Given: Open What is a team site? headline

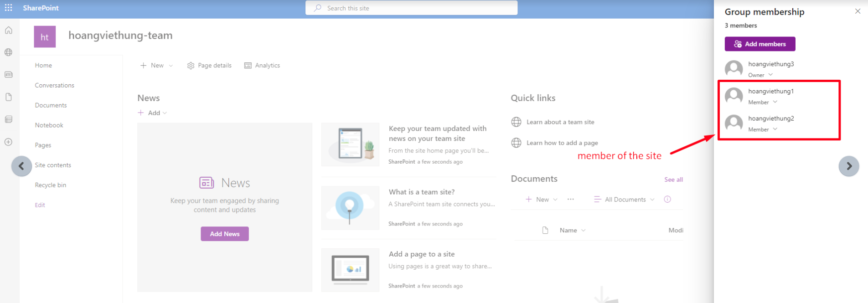Looking at the screenshot, I should click(x=422, y=192).
